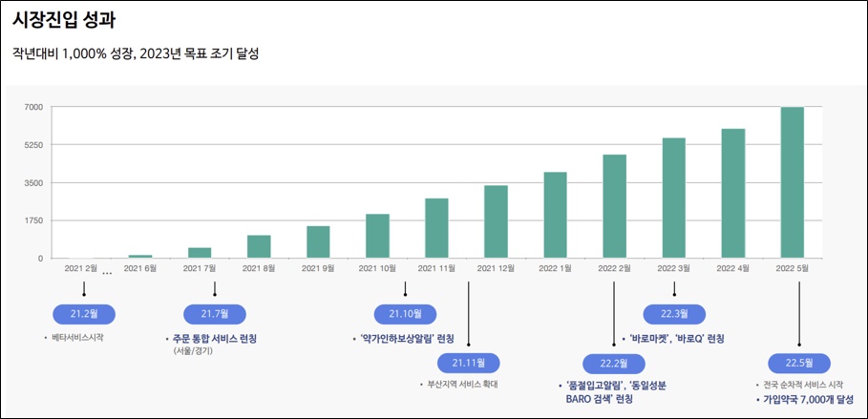Screen dimensions: 868x419
Task: Click the 주문 통합 서비스 런칭 text
Action: tap(215, 339)
